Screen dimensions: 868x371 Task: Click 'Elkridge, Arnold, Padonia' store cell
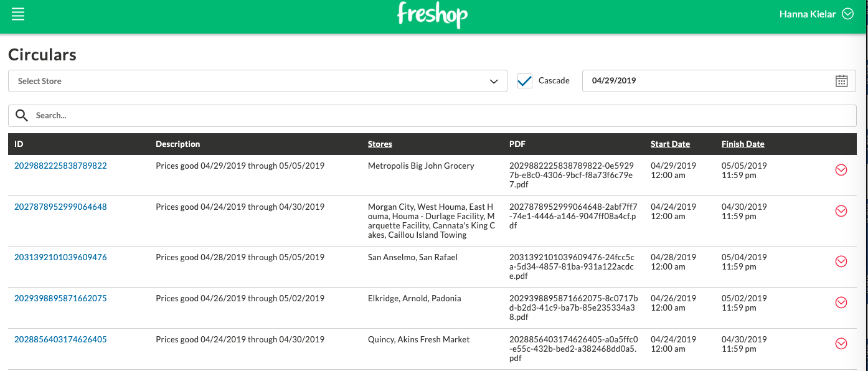coord(415,298)
